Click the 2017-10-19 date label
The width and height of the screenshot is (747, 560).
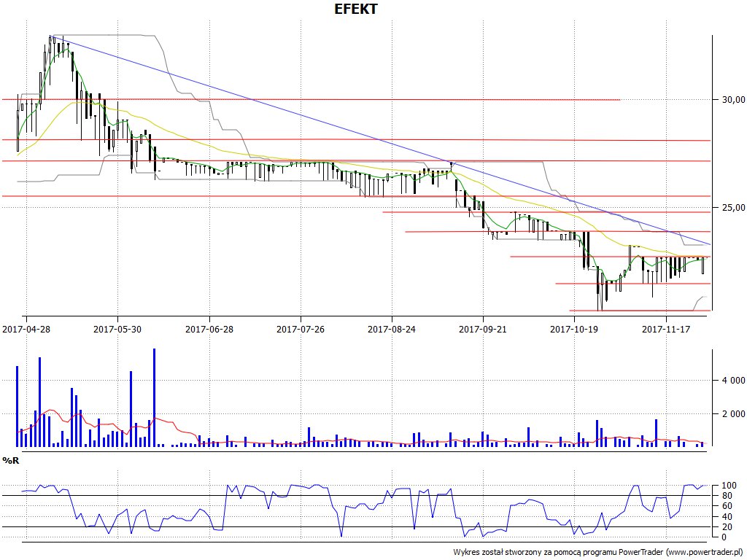coord(574,329)
